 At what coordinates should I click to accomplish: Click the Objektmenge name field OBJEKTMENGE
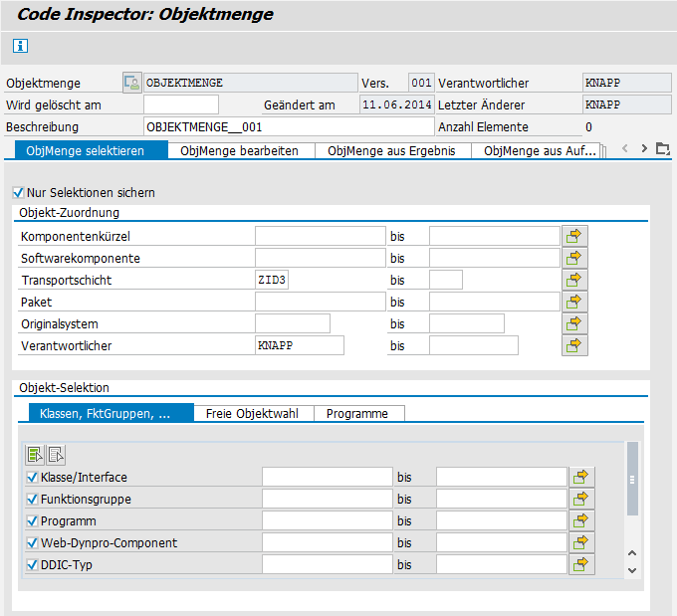pos(251,83)
